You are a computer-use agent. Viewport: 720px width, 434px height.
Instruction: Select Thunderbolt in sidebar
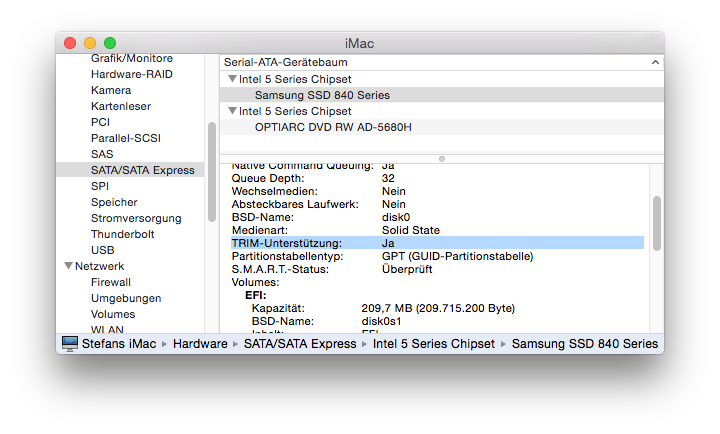point(123,234)
